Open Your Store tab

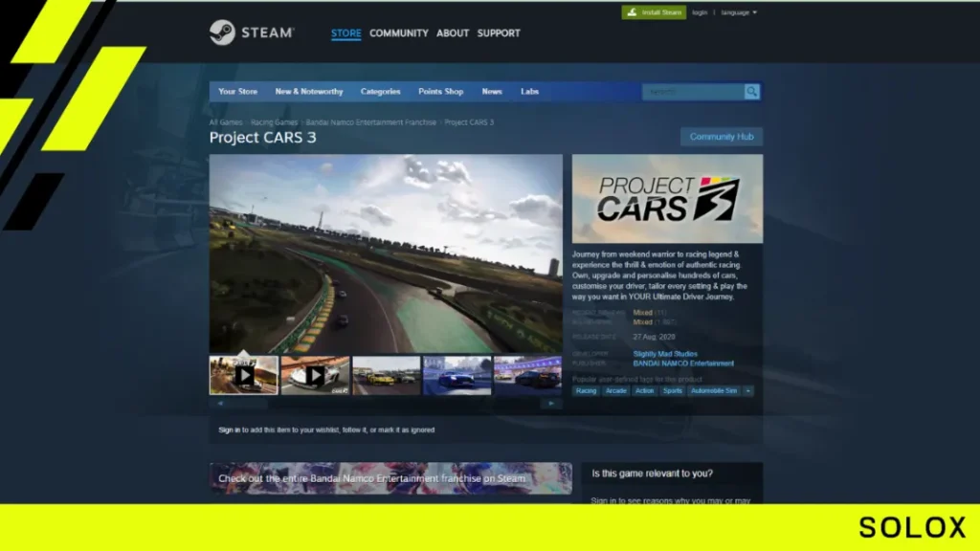coord(237,91)
